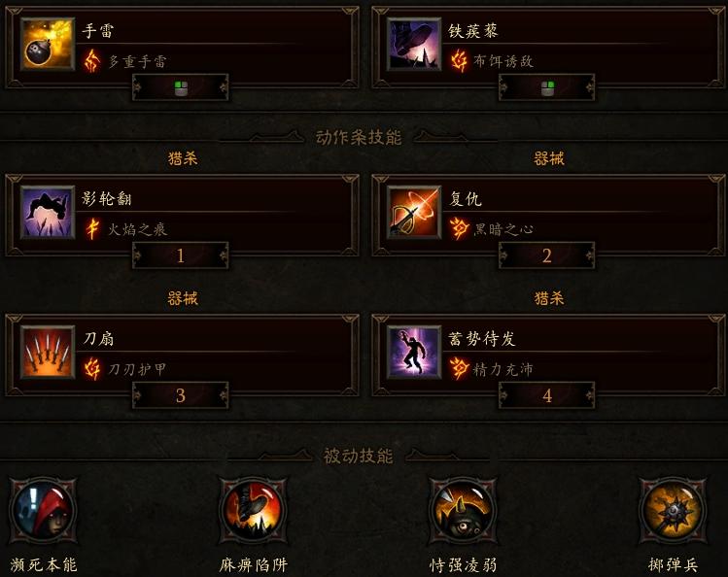
Task: Click the 刀扇 fan of knives icon
Action: (x=48, y=352)
